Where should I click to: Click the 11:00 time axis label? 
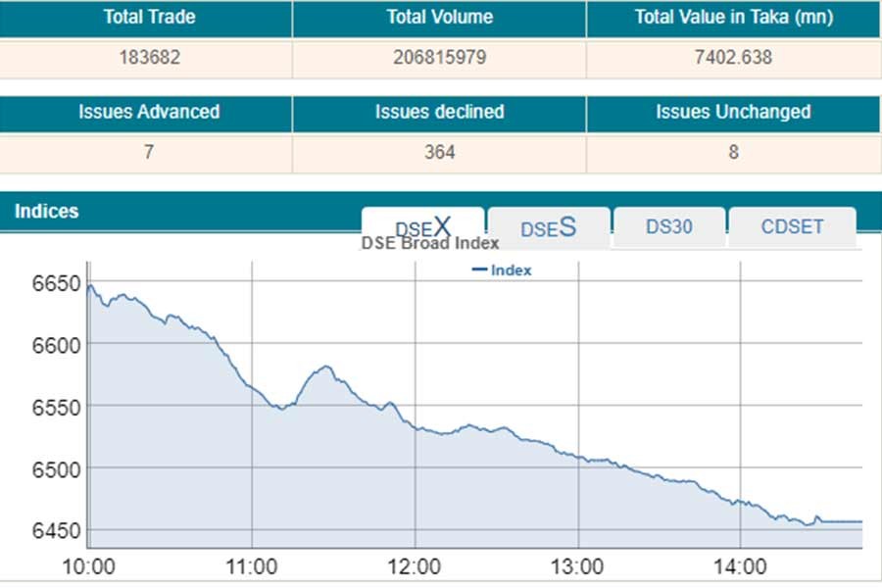pos(253,566)
